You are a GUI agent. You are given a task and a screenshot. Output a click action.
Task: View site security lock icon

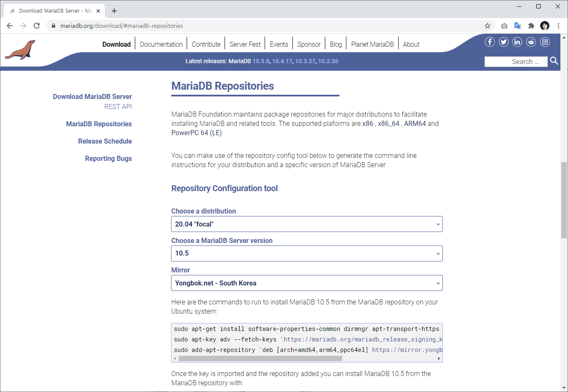tap(53, 26)
